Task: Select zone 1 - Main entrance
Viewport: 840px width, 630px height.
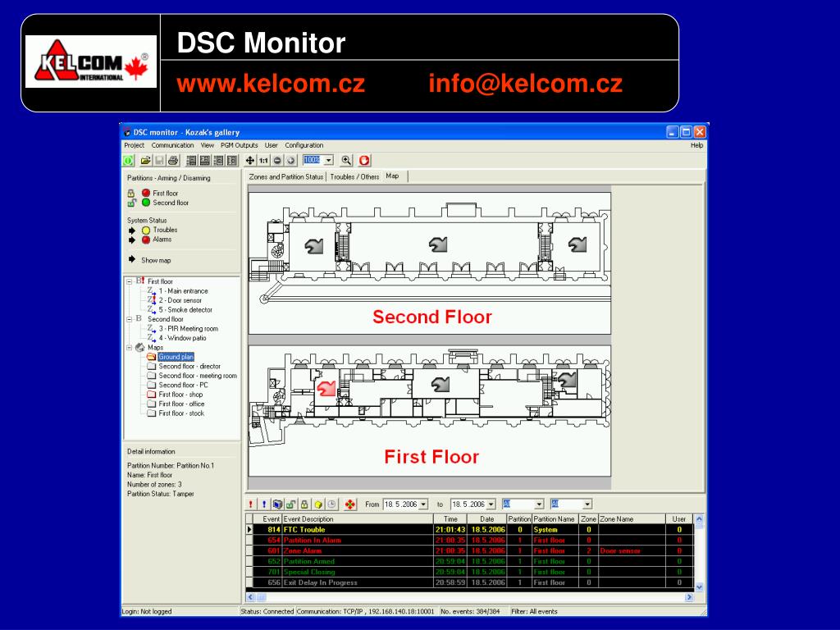Action: [183, 291]
